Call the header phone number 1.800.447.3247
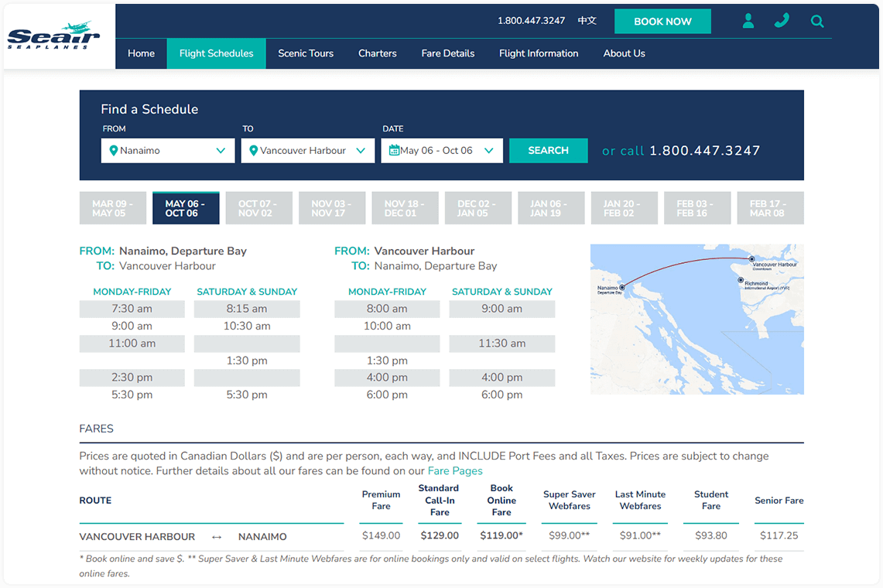 click(531, 21)
